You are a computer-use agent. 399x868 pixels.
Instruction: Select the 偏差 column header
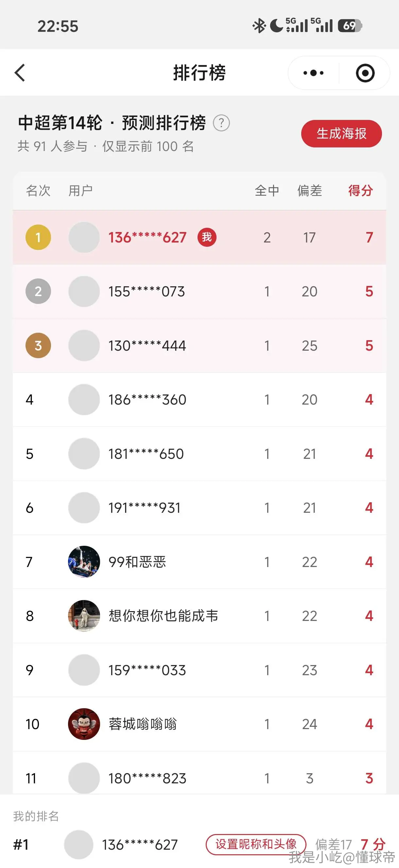tap(309, 191)
